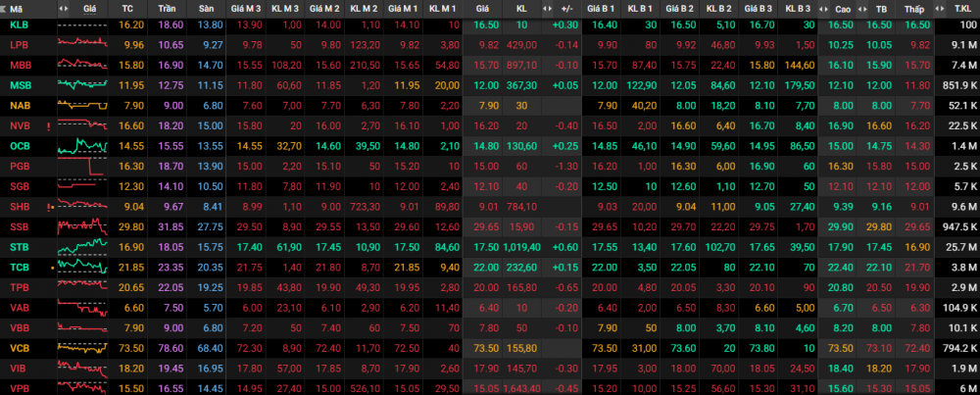The height and width of the screenshot is (395, 980).
Task: Select the SGB stock code
Action: point(21,186)
